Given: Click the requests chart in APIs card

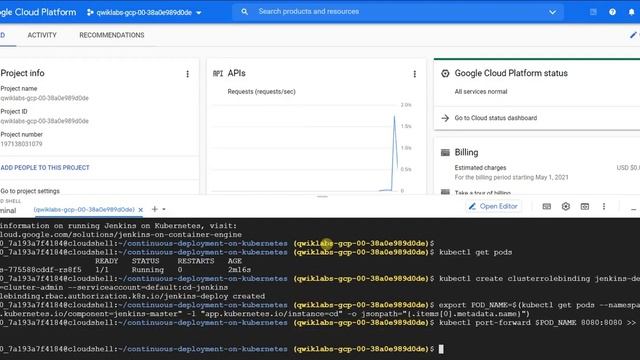Looking at the screenshot, I should 306,148.
